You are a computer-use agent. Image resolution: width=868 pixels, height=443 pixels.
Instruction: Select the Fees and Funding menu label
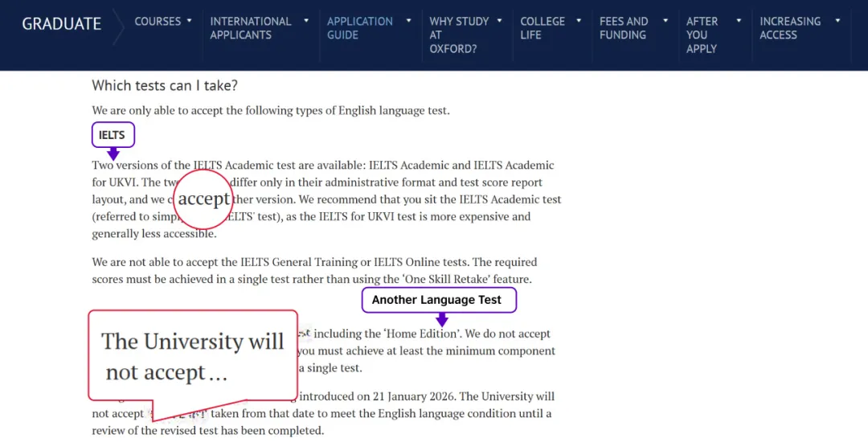tap(624, 28)
